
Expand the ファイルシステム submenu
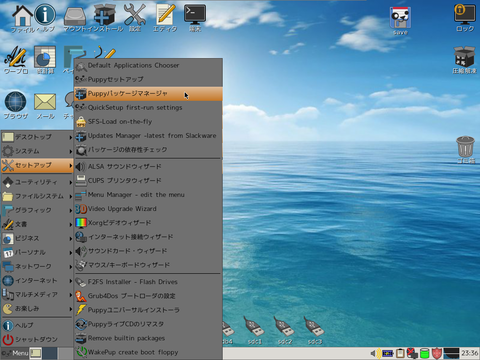[37, 196]
